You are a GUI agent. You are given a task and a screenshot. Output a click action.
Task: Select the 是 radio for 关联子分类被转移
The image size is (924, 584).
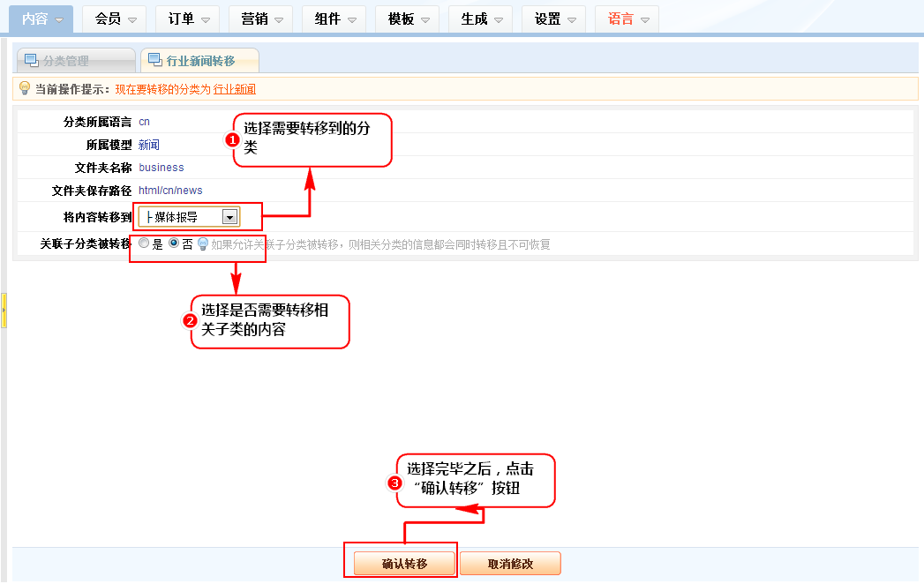(144, 244)
